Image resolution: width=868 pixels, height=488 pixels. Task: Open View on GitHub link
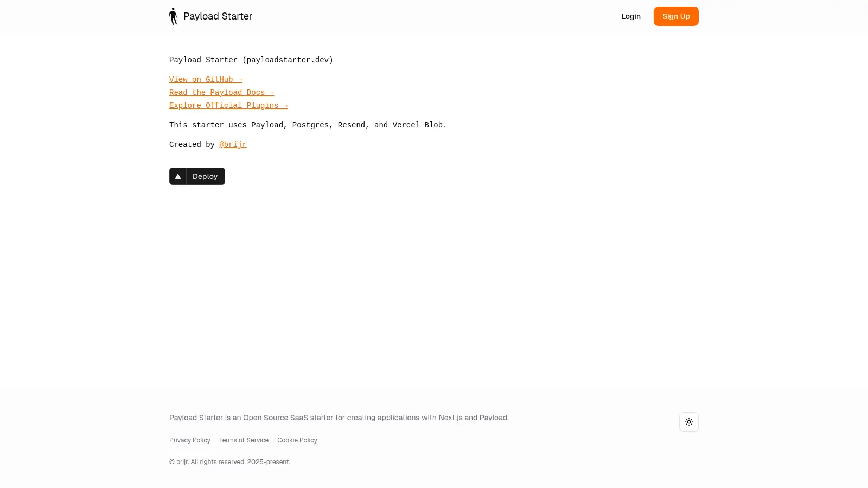206,80
